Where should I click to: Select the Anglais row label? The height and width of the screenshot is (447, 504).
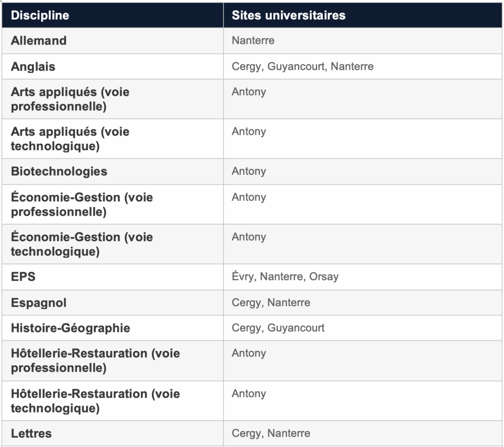(x=33, y=66)
